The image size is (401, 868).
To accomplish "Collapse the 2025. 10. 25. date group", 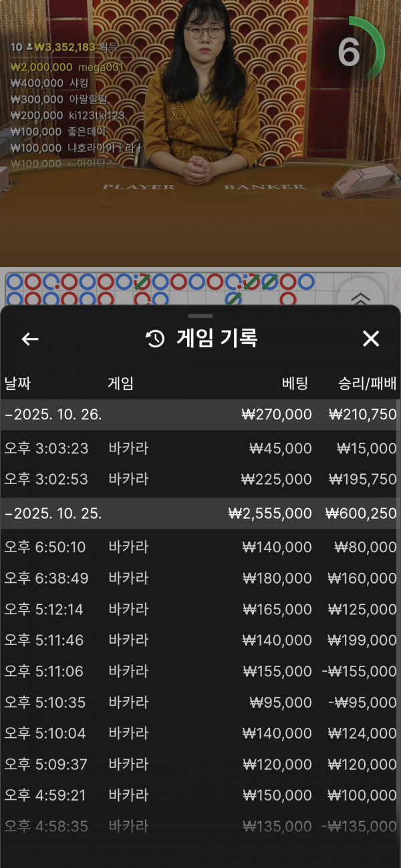I will (x=53, y=513).
